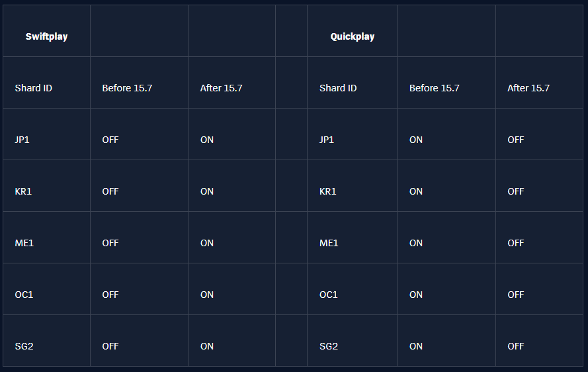Click the ME1 shard in Swiftplay table
Screen dimensions: 588x372
point(24,243)
